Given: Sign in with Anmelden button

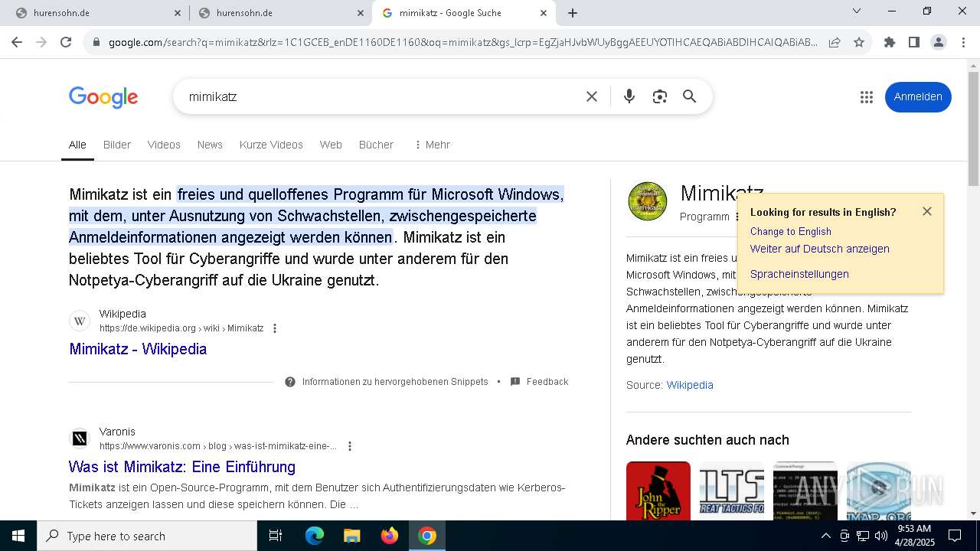Looking at the screenshot, I should pyautogui.click(x=918, y=96).
